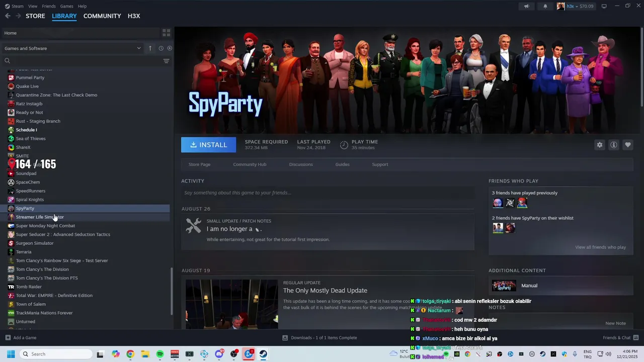Click New Note in Notes section
644x362 pixels.
(x=615, y=323)
